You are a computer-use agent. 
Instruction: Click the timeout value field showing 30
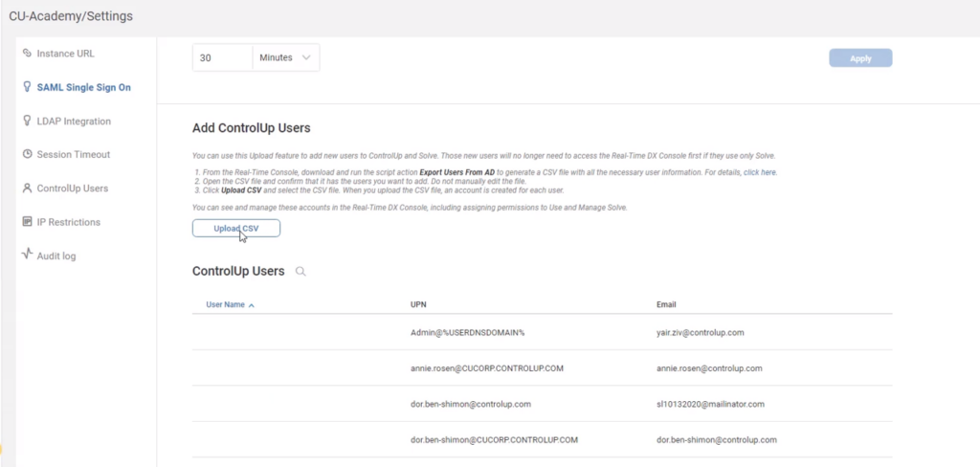222,57
